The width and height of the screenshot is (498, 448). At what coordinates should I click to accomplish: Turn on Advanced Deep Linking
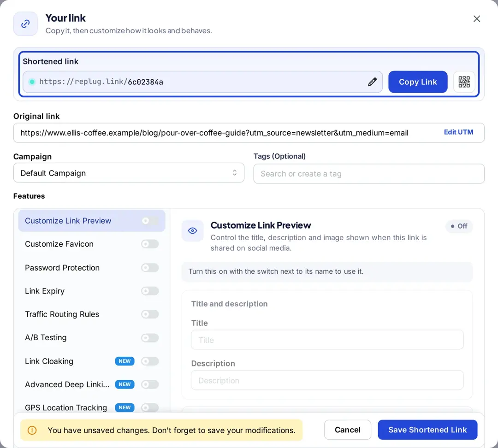click(x=150, y=384)
